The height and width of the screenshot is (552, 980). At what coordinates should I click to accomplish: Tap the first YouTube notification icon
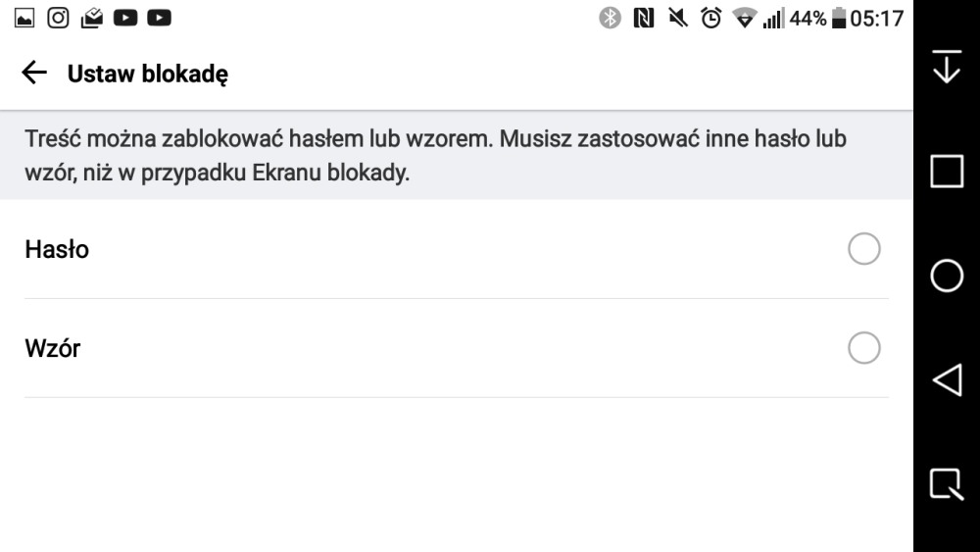tap(125, 18)
